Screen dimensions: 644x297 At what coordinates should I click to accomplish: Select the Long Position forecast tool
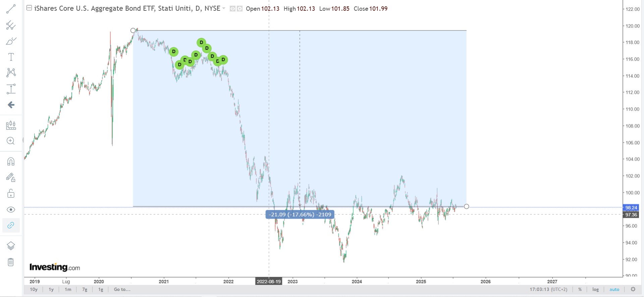point(11,89)
